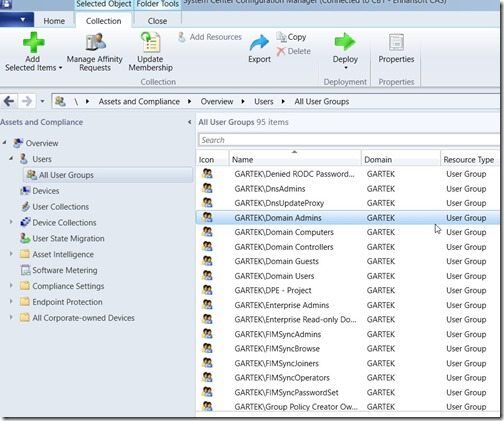Click the Assets and Compliance breadcrumb
The image size is (504, 421).
139,101
